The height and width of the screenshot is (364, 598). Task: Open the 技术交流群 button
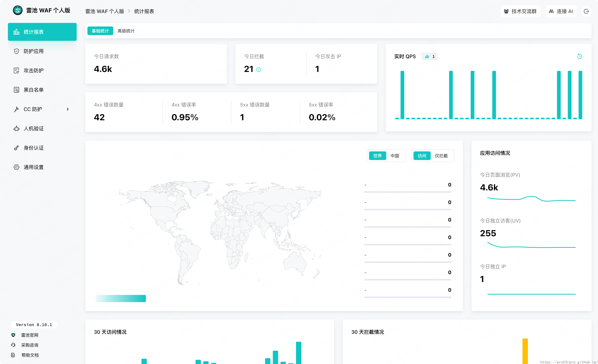520,11
